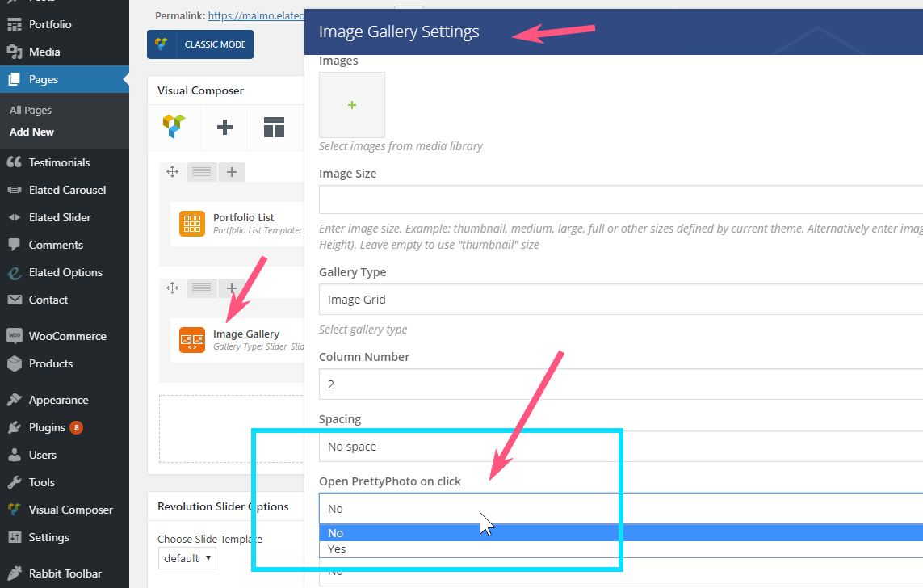Click the Rabbit Toolbar carrot icon

[x=14, y=573]
